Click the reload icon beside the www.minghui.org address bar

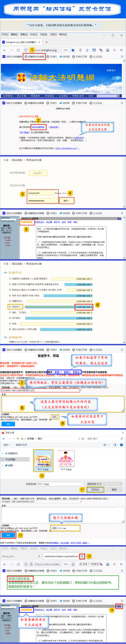coord(18,50)
